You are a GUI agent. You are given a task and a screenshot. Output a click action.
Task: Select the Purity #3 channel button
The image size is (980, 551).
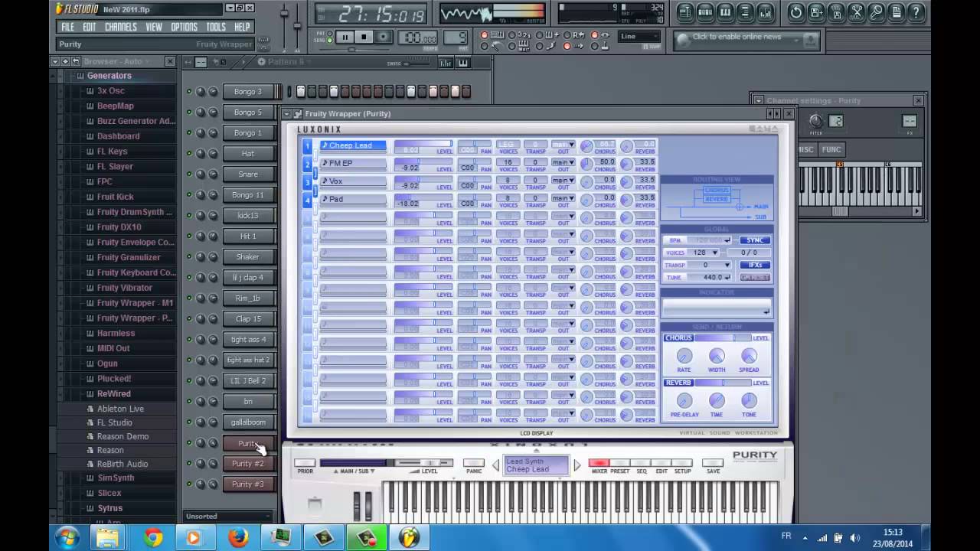(x=248, y=484)
